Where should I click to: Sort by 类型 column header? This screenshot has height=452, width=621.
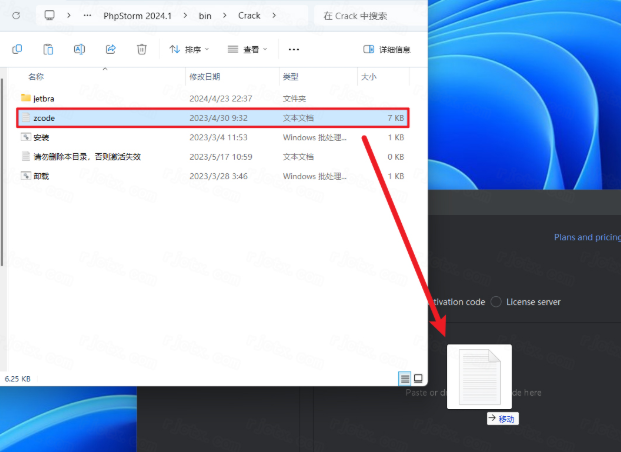point(290,77)
